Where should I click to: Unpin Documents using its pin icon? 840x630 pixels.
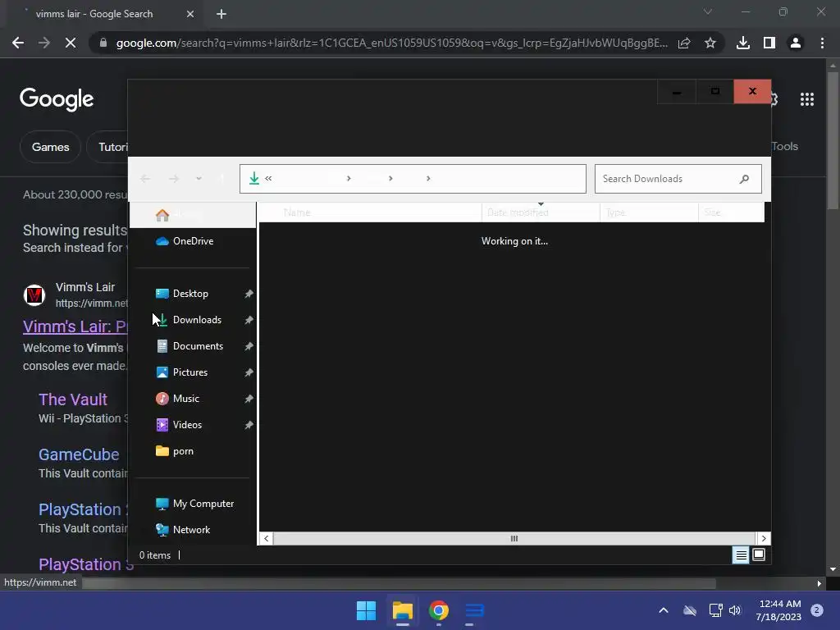click(249, 346)
